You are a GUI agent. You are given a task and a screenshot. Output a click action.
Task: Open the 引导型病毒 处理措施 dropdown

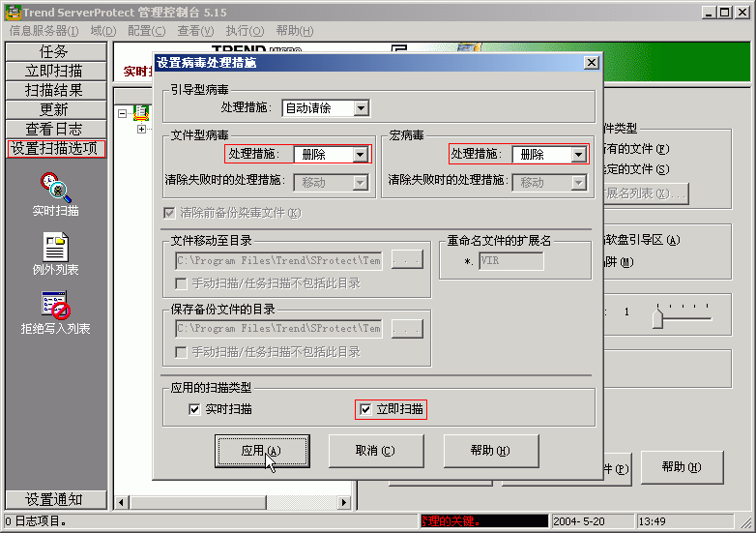pyautogui.click(x=361, y=108)
